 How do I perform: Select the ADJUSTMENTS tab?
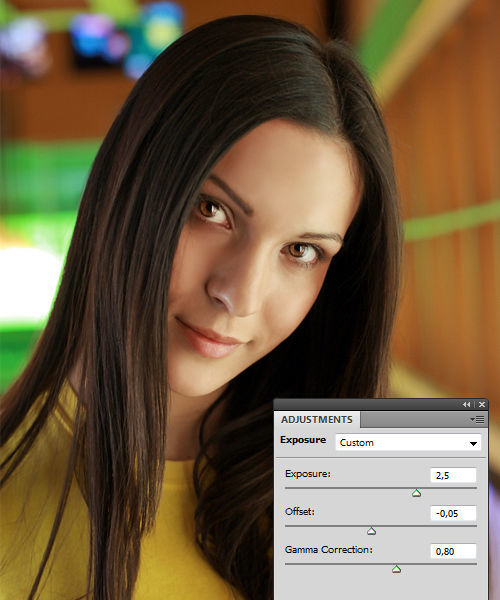[x=317, y=420]
